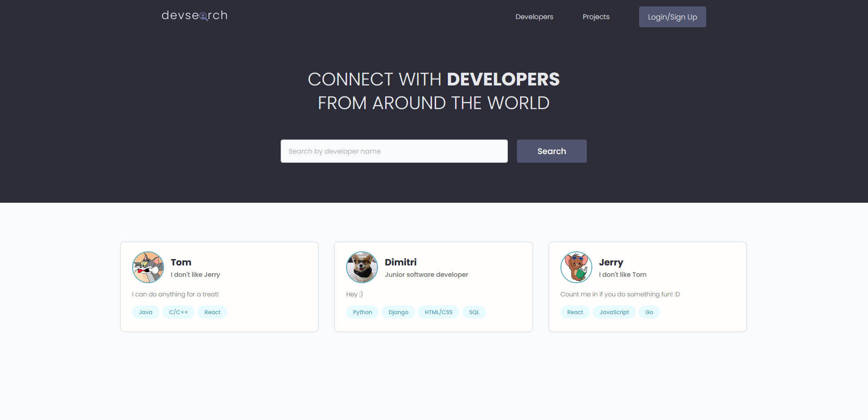Focus the search by developer name field
This screenshot has height=420, width=868.
(x=394, y=151)
